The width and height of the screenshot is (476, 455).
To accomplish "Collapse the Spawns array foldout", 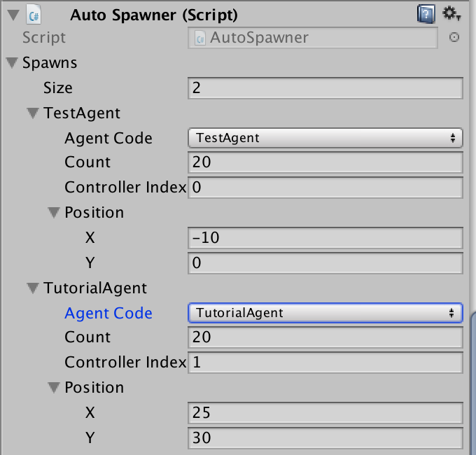I will coord(12,63).
